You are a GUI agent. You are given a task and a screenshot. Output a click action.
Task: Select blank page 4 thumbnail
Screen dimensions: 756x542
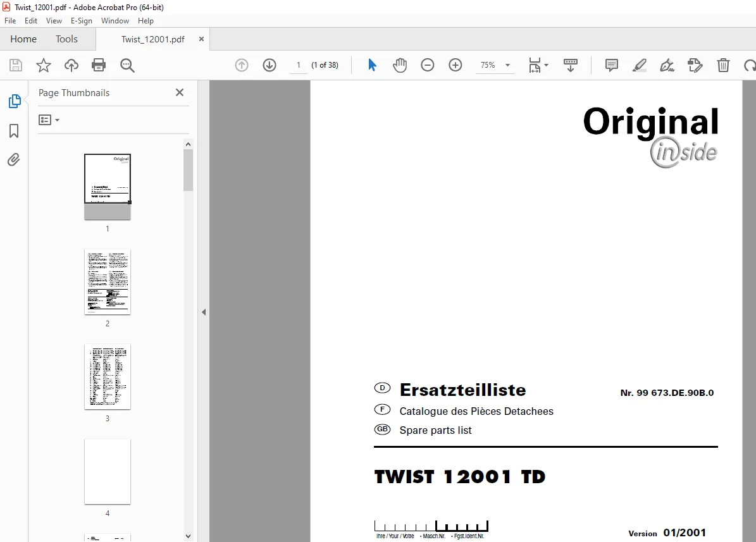108,472
